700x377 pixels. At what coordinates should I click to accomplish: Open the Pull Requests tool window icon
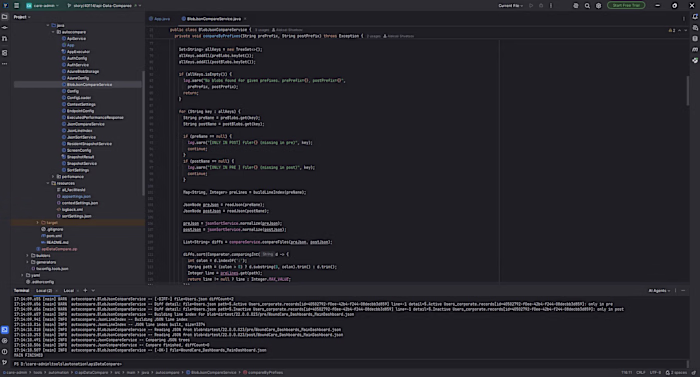(x=4, y=39)
